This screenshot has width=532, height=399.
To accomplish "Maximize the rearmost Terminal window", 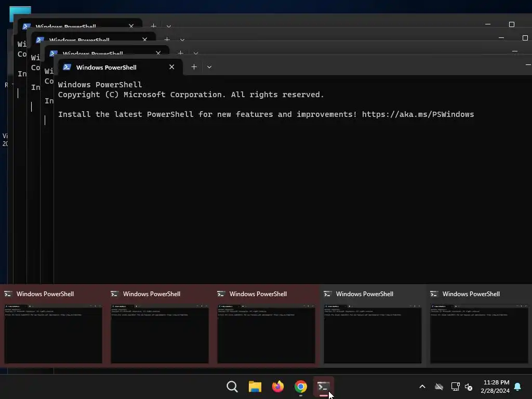I will (511, 24).
